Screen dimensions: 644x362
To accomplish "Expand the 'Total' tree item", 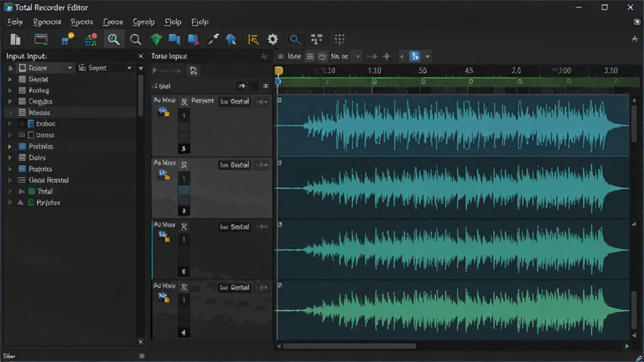I will [x=10, y=191].
